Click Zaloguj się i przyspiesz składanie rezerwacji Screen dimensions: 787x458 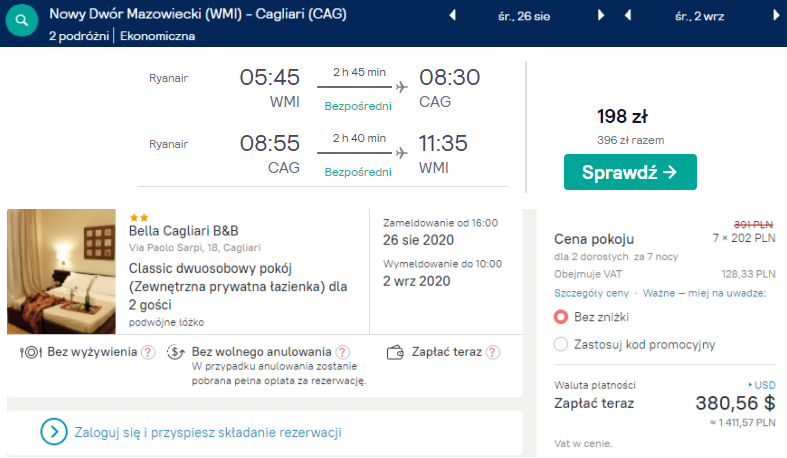pyautogui.click(x=208, y=432)
